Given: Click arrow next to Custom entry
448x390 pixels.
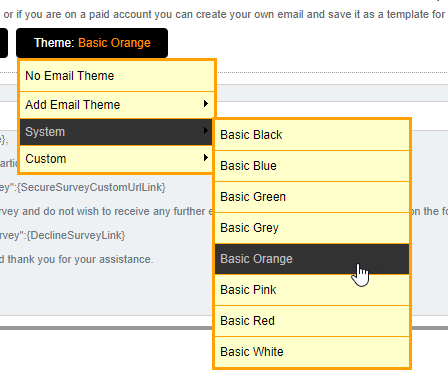Looking at the screenshot, I should (x=206, y=158).
